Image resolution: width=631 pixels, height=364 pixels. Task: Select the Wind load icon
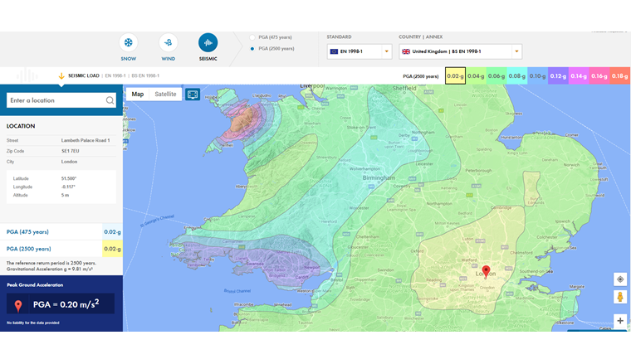pos(169,42)
